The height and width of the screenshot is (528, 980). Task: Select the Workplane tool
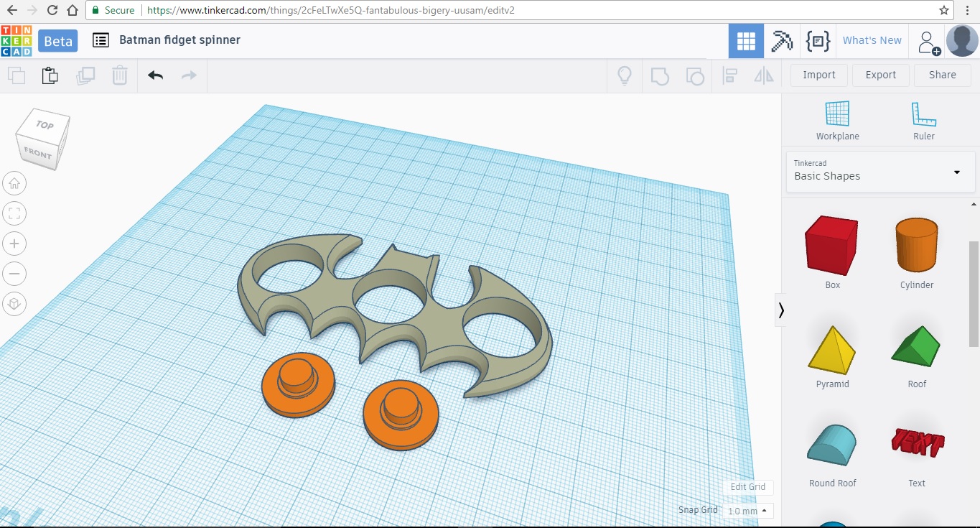pos(837,120)
